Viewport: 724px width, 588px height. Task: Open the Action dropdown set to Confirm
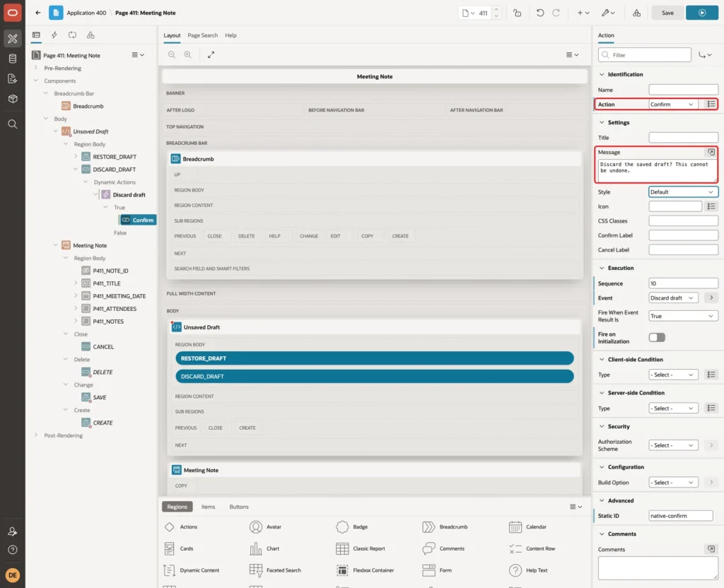(x=672, y=105)
